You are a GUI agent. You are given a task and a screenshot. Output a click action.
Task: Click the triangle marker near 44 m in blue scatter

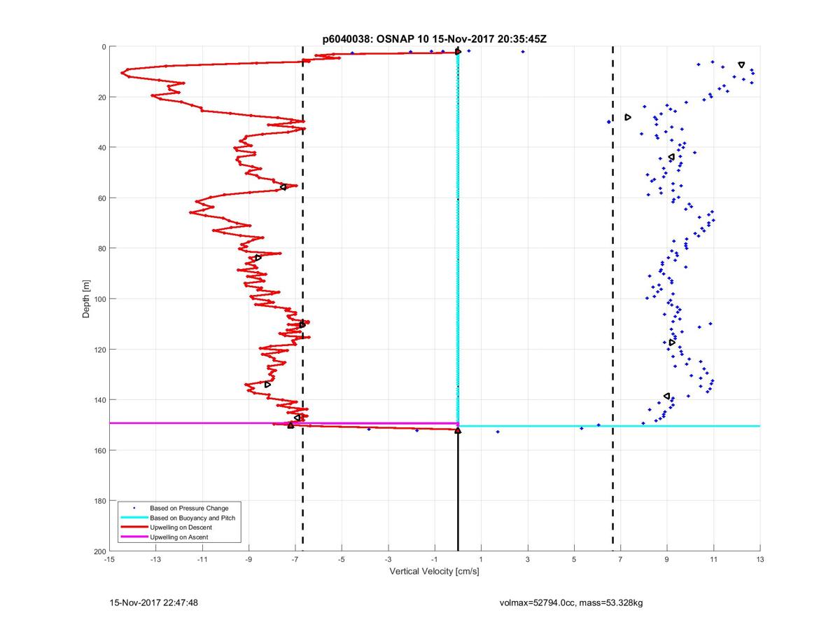pyautogui.click(x=671, y=157)
